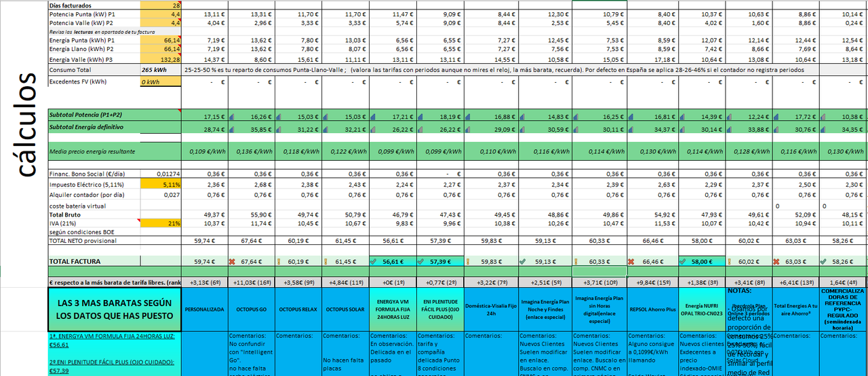This screenshot has height=376, width=868.
Task: Click the yellow warning icon beside 60,02 €
Action: coord(728,261)
